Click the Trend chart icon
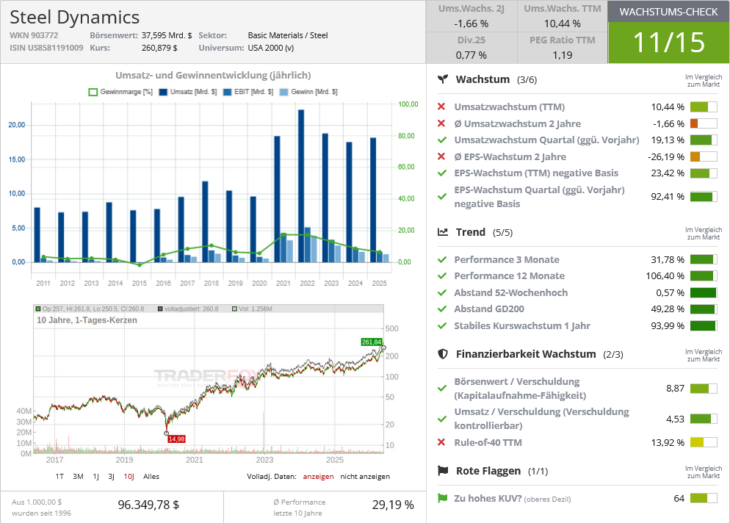730x523 pixels. point(443,232)
